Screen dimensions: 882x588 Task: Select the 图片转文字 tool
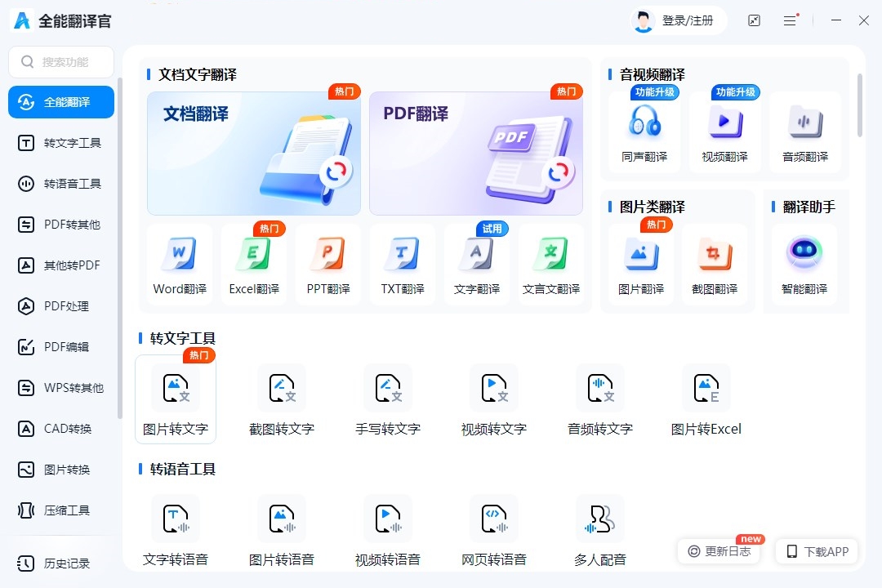point(176,399)
